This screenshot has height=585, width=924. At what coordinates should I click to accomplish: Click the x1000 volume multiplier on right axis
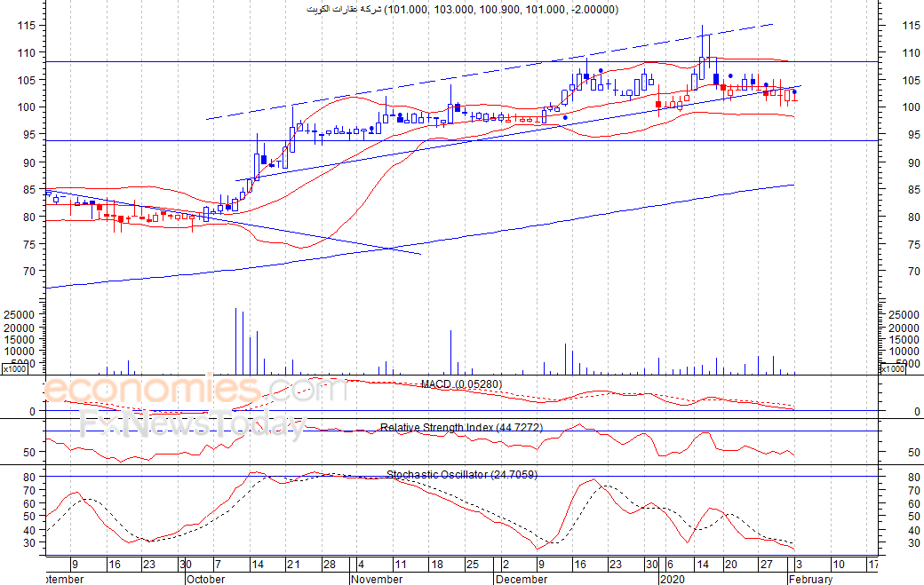click(x=892, y=369)
